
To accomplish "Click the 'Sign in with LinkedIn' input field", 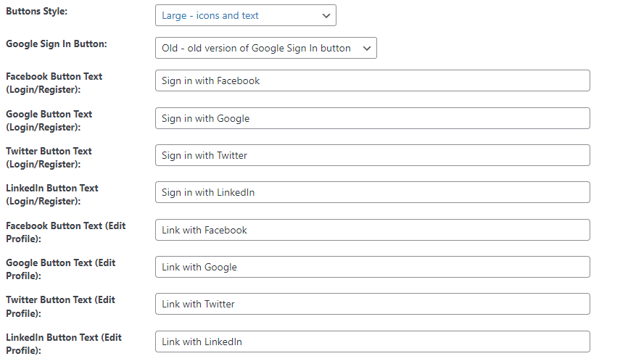I will [373, 192].
